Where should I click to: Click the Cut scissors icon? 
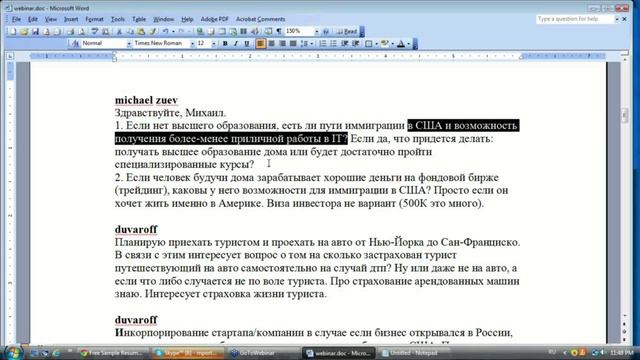coord(119,31)
